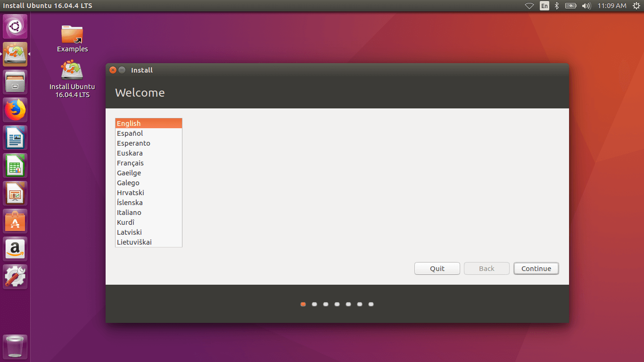Viewport: 644px width, 362px height.
Task: Open Ubuntu Software Center
Action: pyautogui.click(x=15, y=221)
